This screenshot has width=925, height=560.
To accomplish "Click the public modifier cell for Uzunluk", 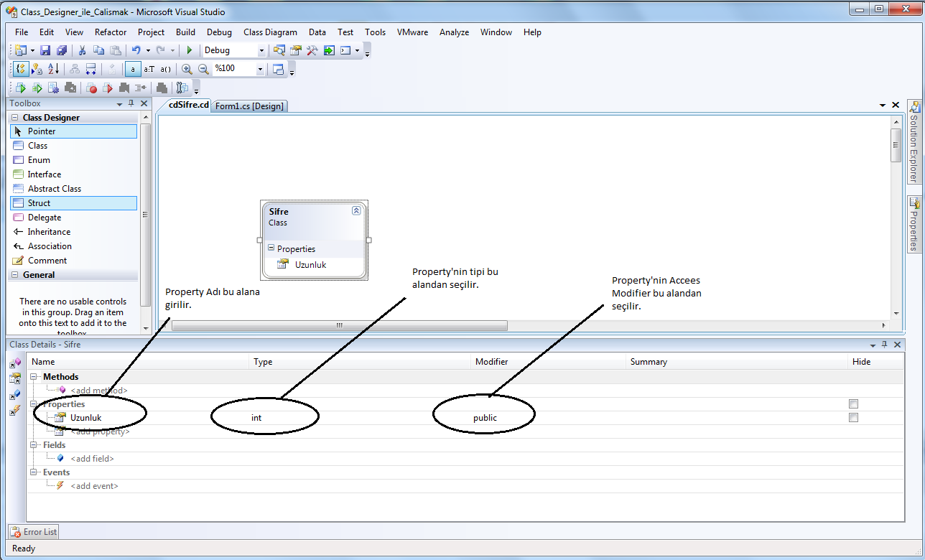I will click(548, 418).
